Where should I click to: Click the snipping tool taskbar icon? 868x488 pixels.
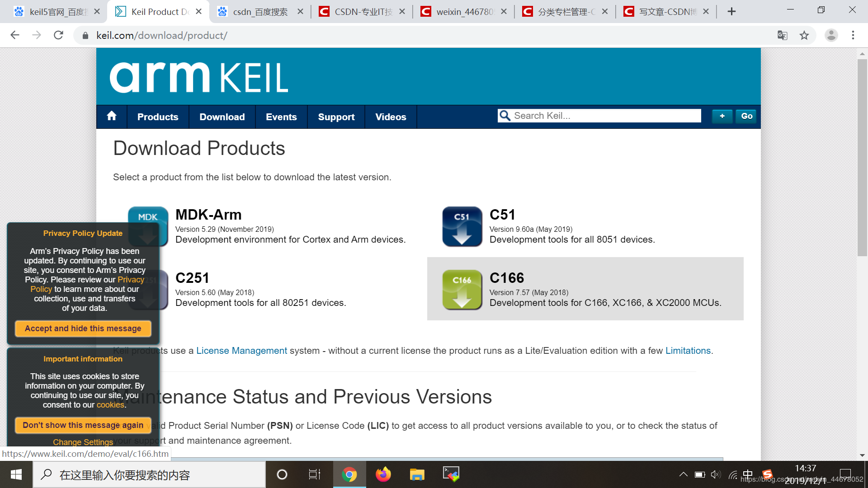[451, 474]
